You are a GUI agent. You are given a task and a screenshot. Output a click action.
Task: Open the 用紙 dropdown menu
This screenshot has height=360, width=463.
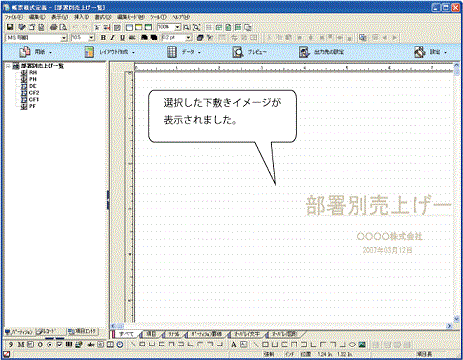(x=51, y=53)
